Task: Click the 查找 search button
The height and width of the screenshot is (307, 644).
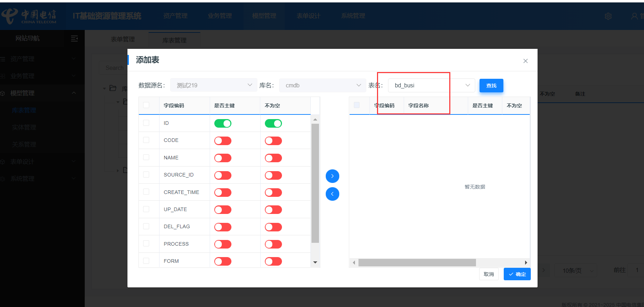Action: click(491, 86)
